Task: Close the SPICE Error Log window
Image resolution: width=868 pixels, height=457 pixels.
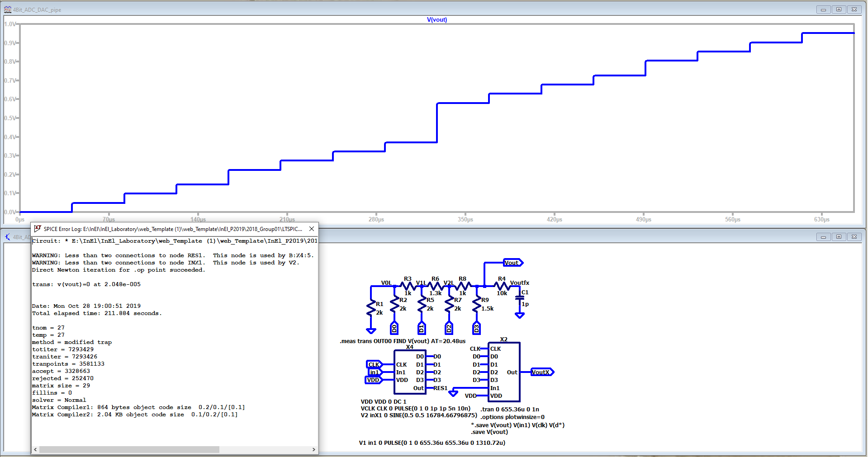Action: coord(311,229)
